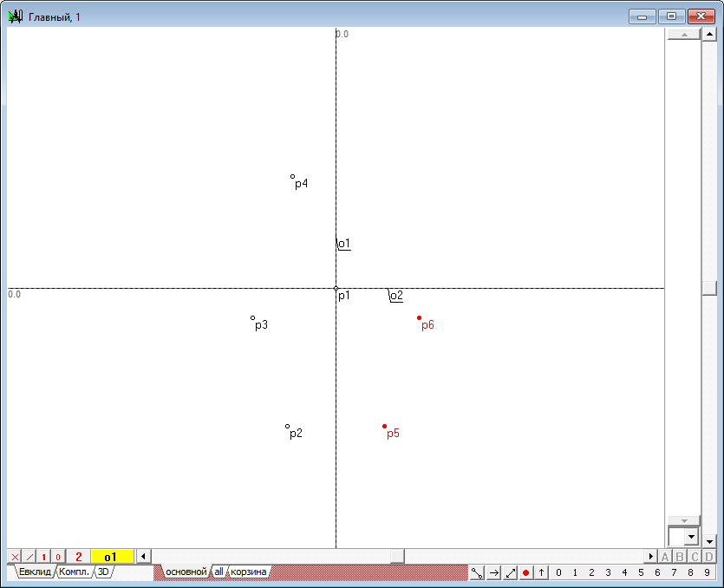This screenshot has height=588, width=724.
Task: Click digit 6 in the number bar
Action: click(657, 572)
